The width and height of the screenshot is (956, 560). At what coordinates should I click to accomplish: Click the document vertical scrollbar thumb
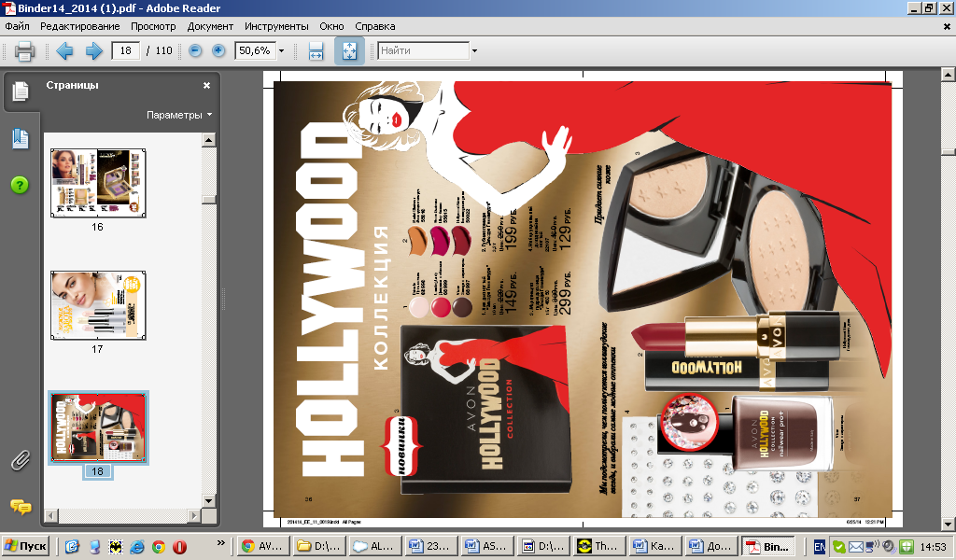tap(949, 152)
